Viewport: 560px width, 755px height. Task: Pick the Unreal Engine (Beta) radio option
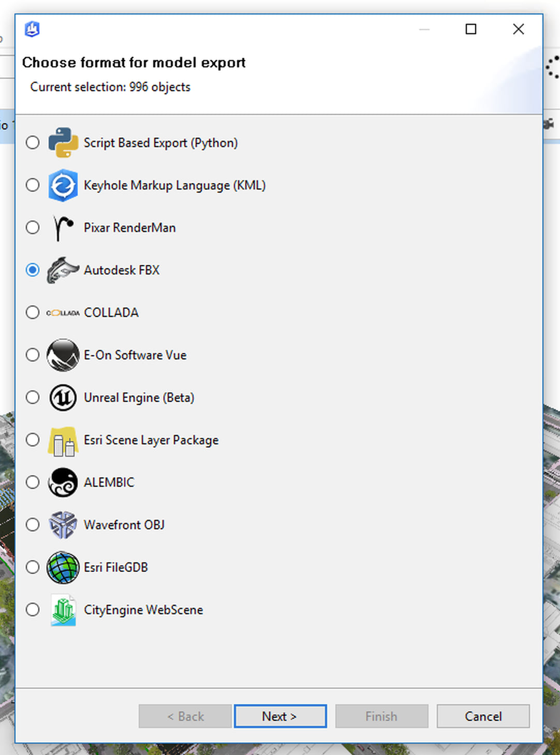pos(33,397)
